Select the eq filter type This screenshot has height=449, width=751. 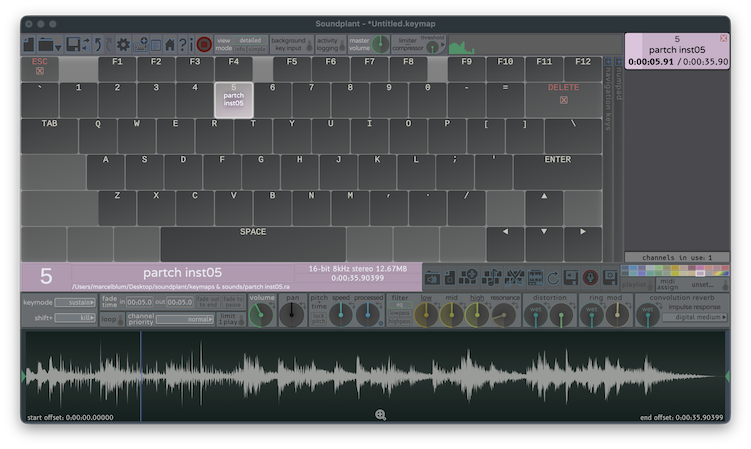[x=399, y=305]
